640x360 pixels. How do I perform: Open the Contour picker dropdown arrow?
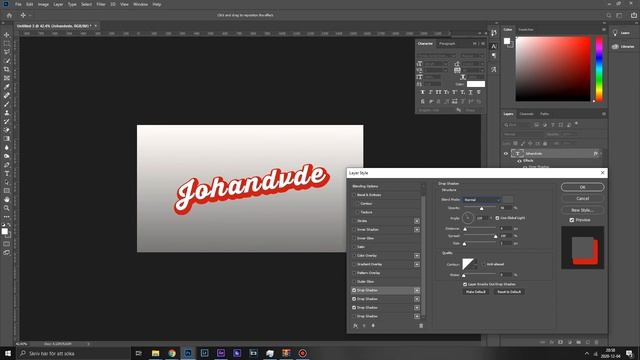point(476,264)
